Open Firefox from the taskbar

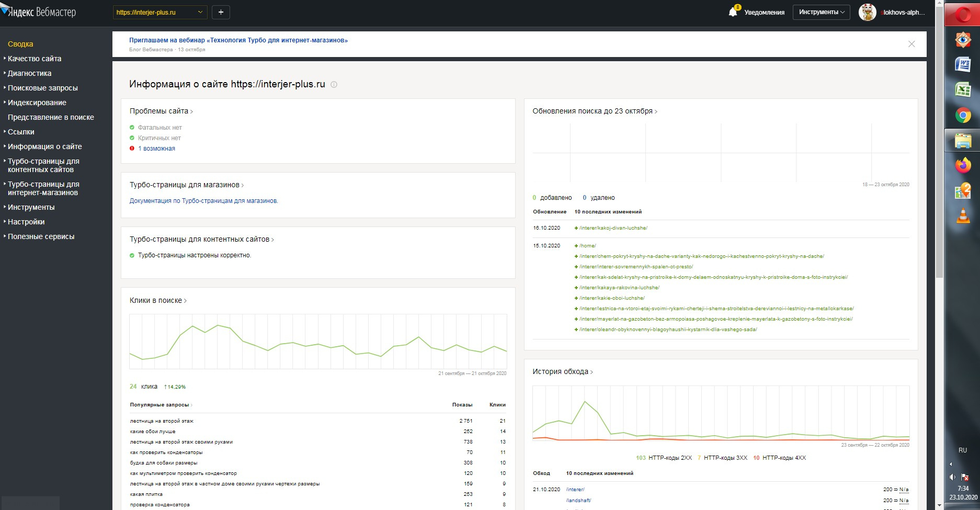click(963, 165)
